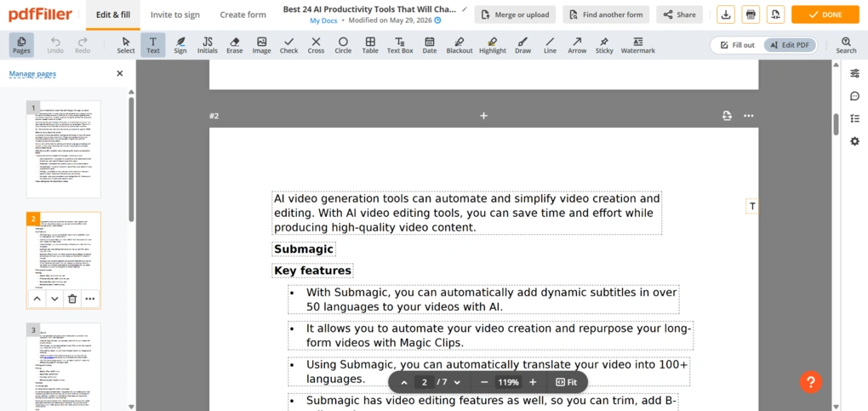868x411 pixels.
Task: Close the Manage pages panel
Action: click(120, 73)
